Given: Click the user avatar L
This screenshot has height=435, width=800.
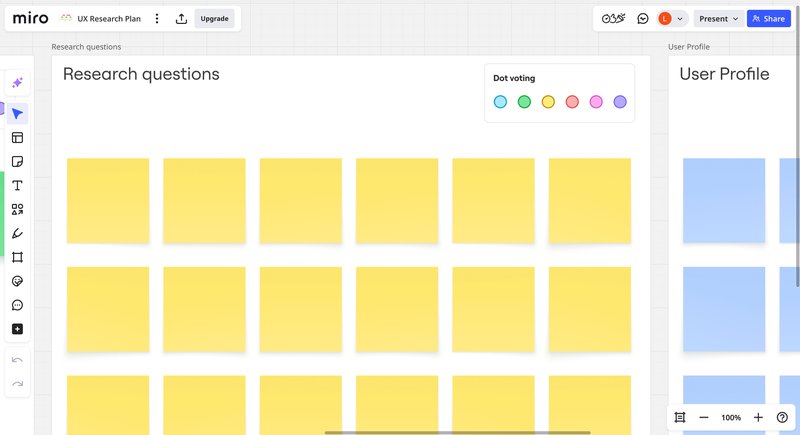Looking at the screenshot, I should coord(664,19).
